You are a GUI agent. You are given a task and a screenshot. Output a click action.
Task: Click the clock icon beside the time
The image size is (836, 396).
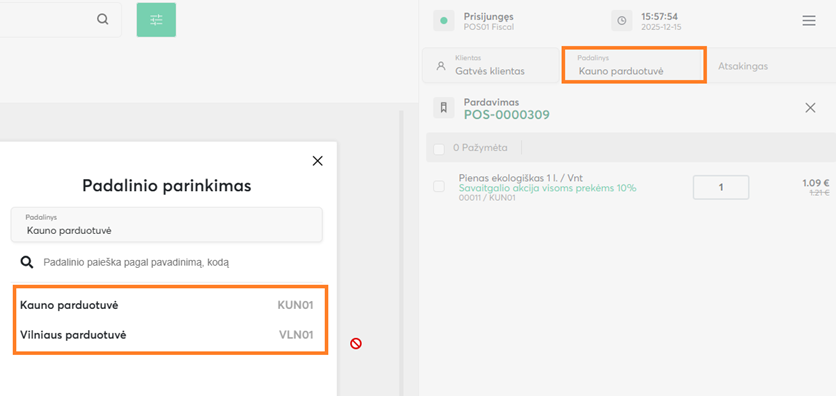coord(622,21)
